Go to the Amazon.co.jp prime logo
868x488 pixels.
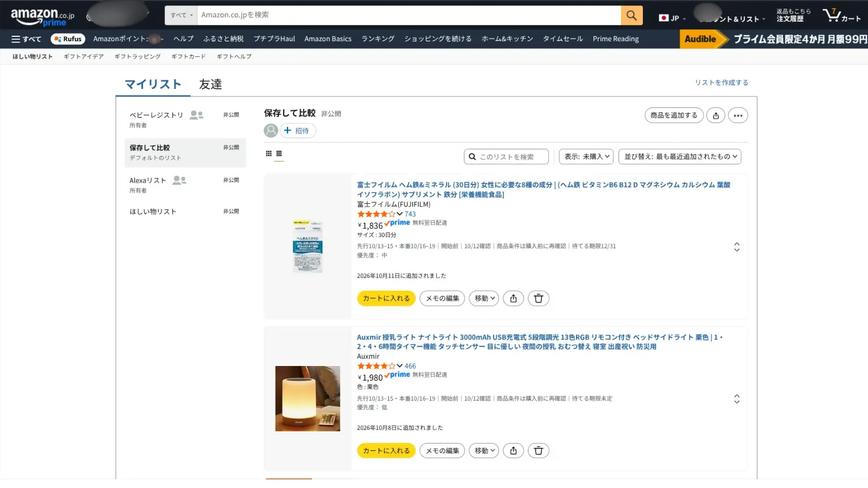click(x=42, y=16)
